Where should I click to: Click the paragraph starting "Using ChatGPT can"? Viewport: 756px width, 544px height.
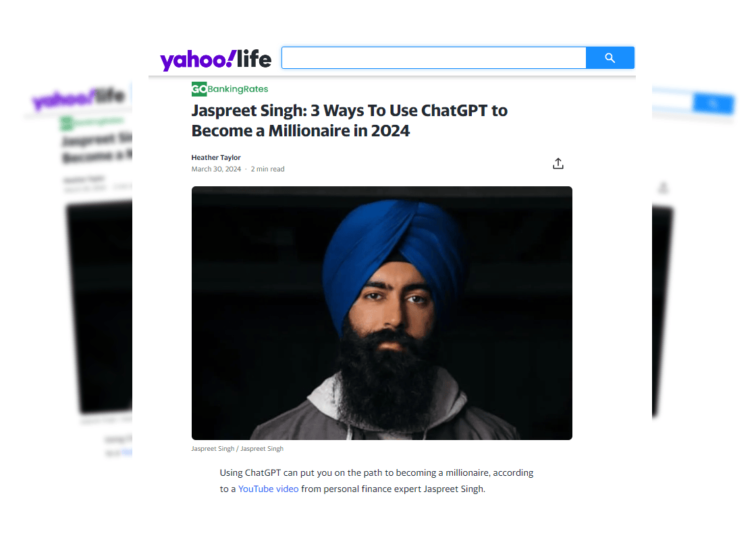point(377,481)
